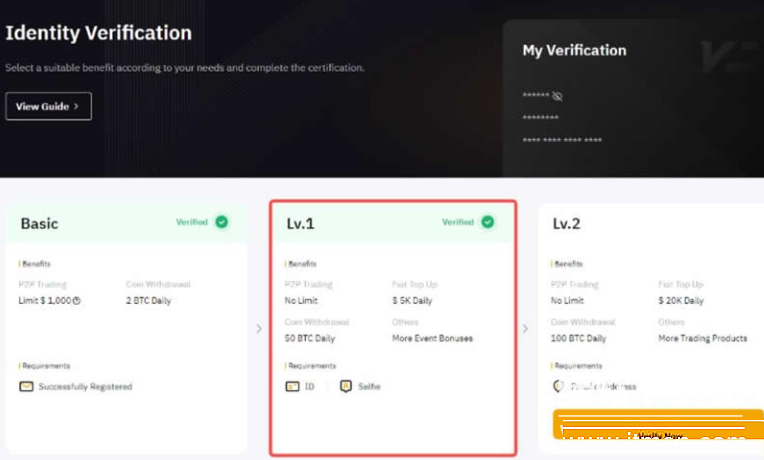
Task: Click the View Guide button
Action: 48,106
